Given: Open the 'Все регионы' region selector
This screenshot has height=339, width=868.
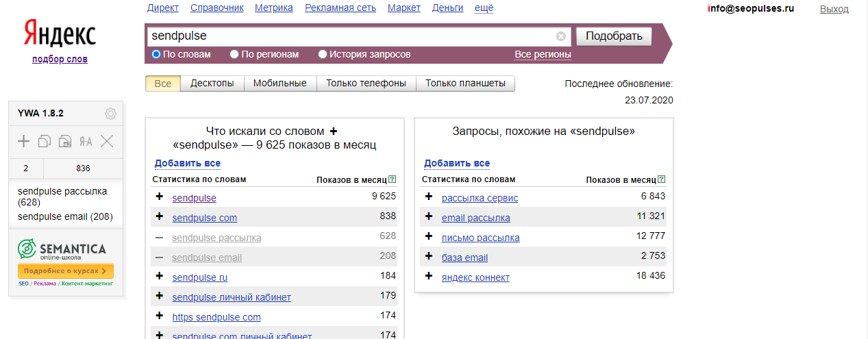Looking at the screenshot, I should tap(543, 54).
